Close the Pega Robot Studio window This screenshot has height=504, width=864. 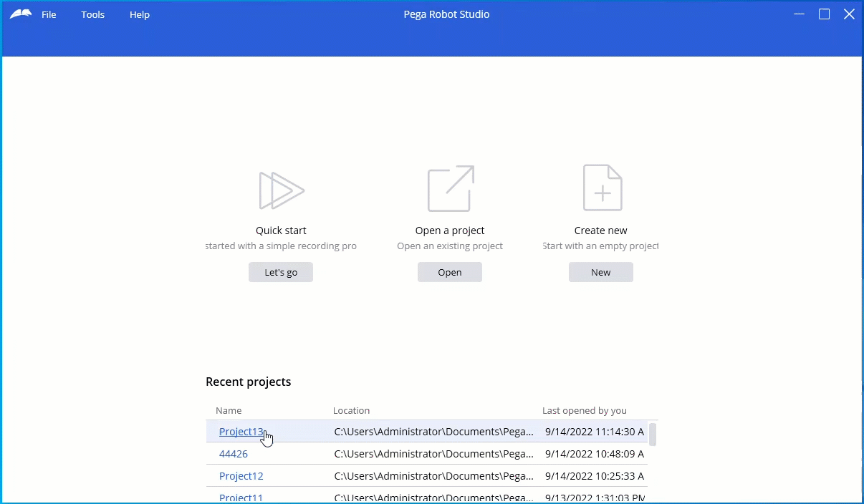click(x=849, y=14)
